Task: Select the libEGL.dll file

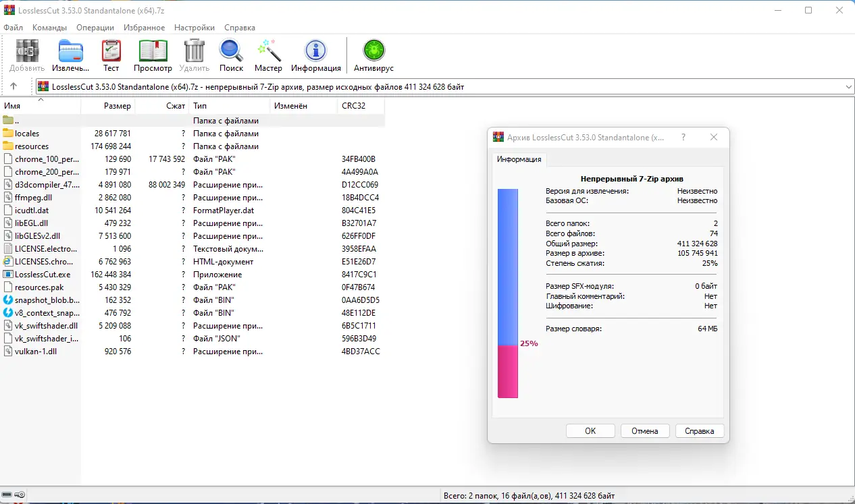Action: point(31,223)
